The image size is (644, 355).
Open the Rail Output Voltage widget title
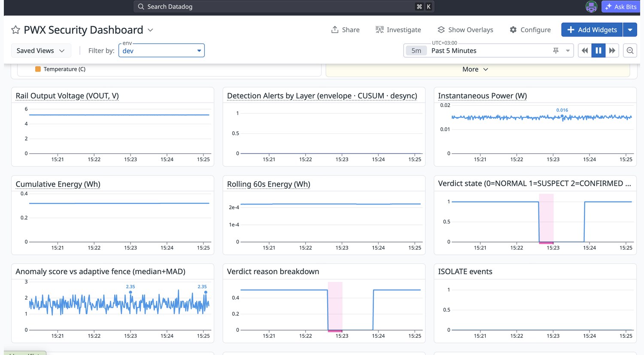67,96
